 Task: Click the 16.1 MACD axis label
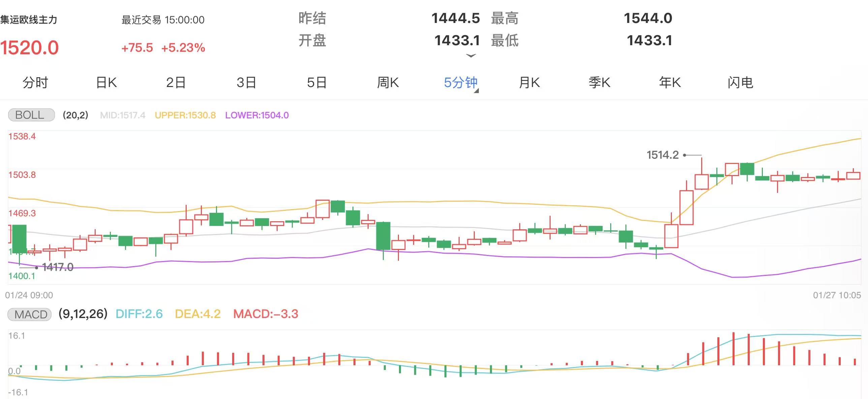pos(17,336)
